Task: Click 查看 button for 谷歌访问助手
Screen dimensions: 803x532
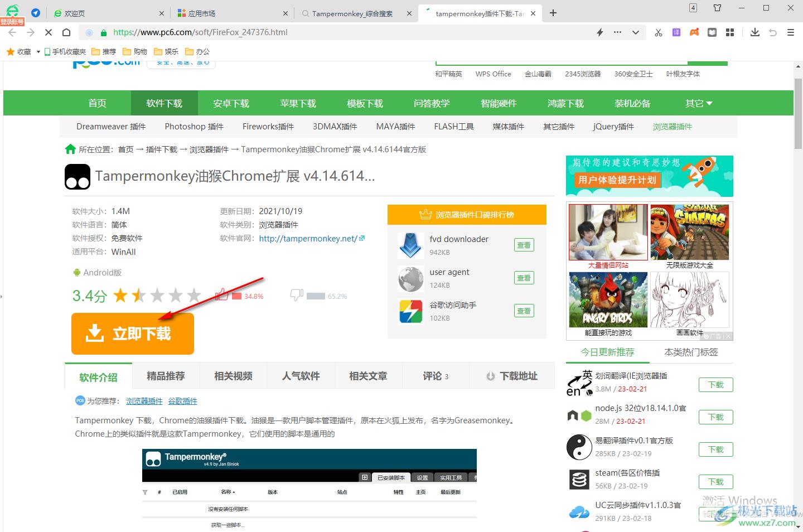Action: point(524,311)
